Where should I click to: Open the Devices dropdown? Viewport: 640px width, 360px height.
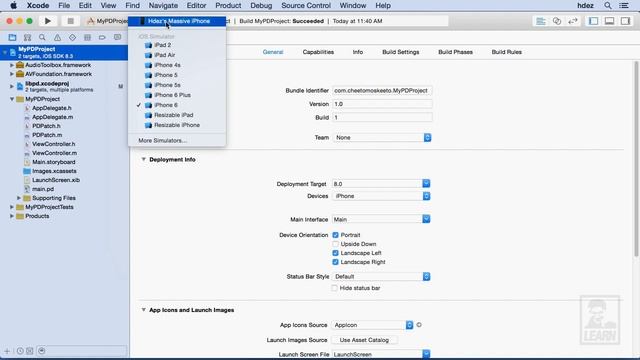[381, 196]
